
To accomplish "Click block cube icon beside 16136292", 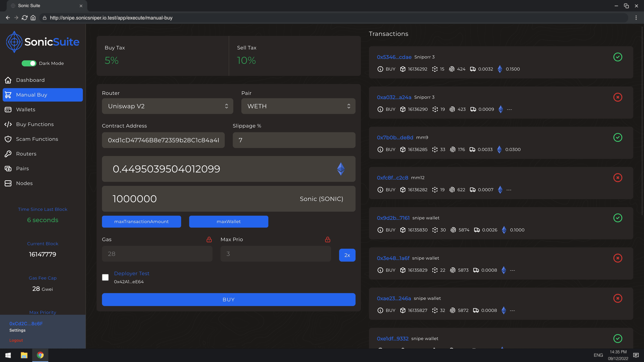I will [x=402, y=69].
